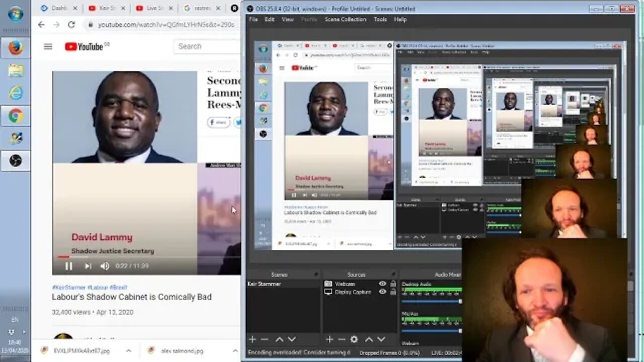The image size is (644, 362).
Task: Switch to Chrome from the taskbar
Action: [x=15, y=116]
